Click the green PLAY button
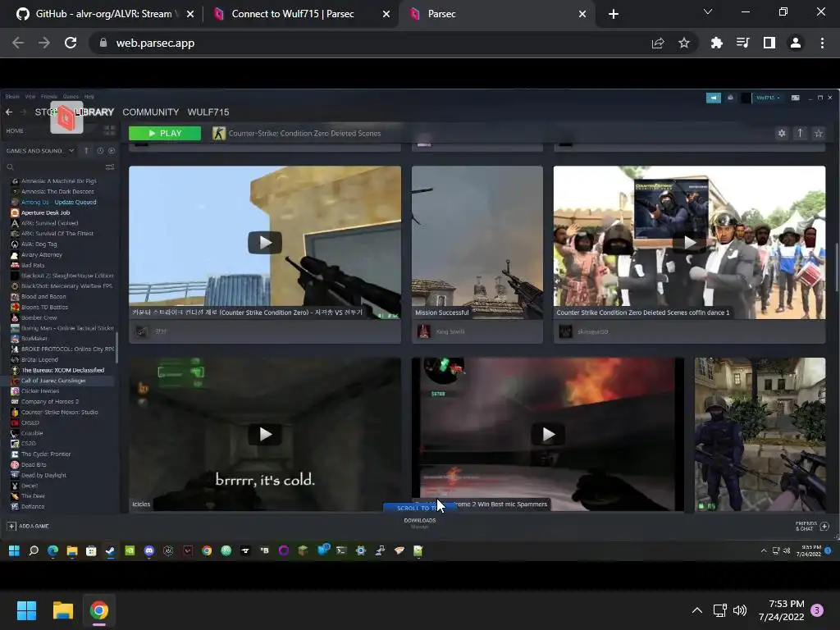 click(165, 134)
